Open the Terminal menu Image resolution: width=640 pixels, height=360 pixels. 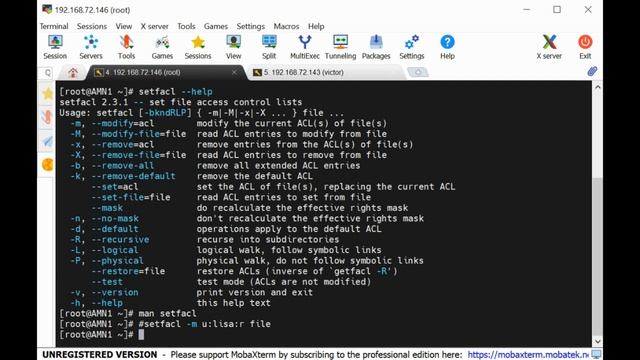pos(54,26)
